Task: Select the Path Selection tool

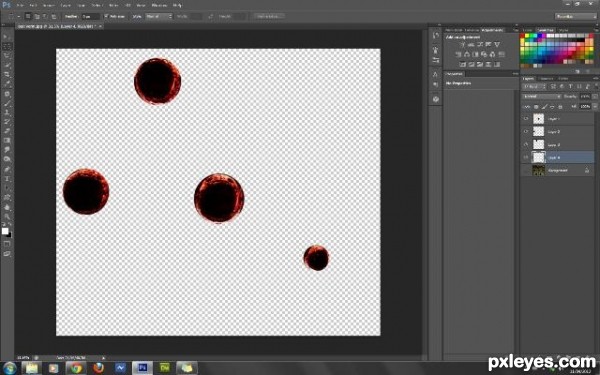Action: click(x=7, y=188)
